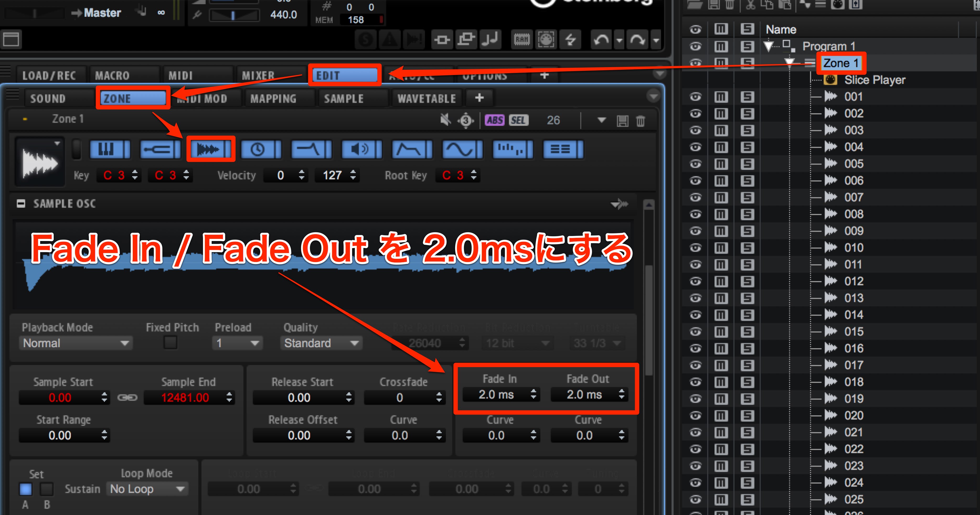Open the Playback Mode dropdown

[76, 343]
